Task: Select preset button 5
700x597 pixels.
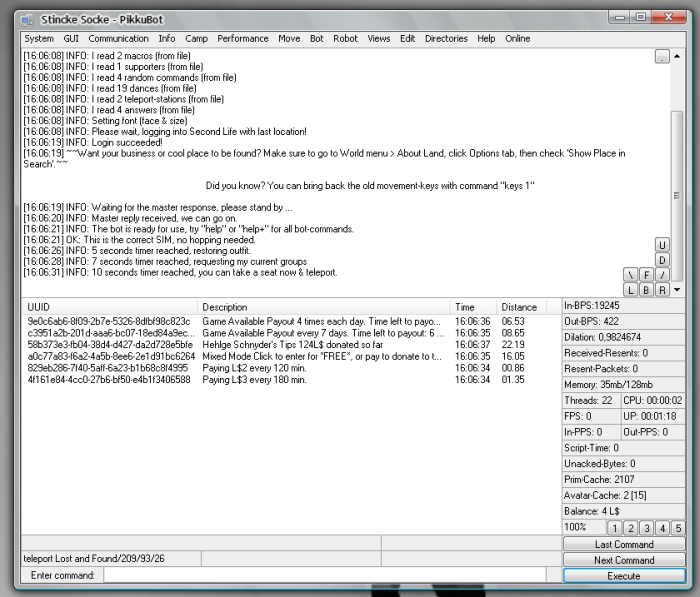Action: click(x=678, y=527)
